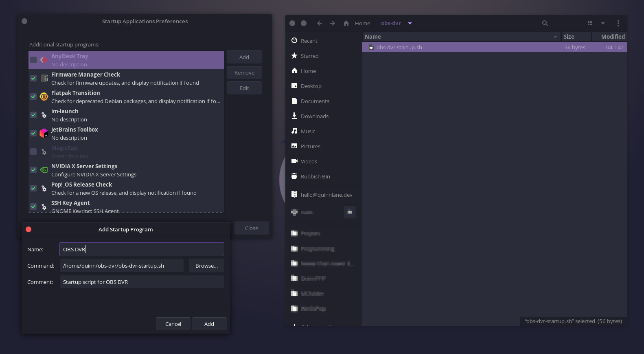The width and height of the screenshot is (644, 354).
Task: Uncheck JetBrains Toolbox startup entry
Action: tap(33, 133)
